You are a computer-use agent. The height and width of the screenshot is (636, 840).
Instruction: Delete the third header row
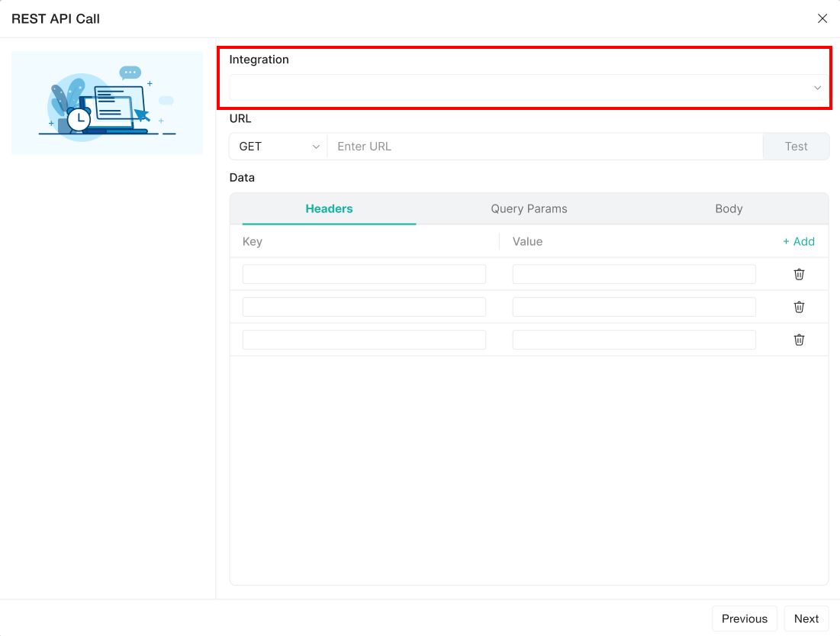point(799,340)
